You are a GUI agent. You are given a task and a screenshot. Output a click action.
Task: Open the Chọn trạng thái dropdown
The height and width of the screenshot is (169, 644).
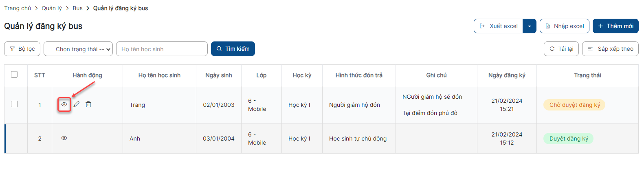coord(78,49)
